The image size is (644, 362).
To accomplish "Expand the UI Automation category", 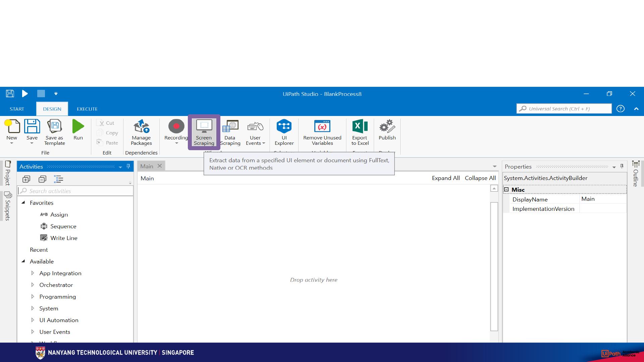I will 33,320.
